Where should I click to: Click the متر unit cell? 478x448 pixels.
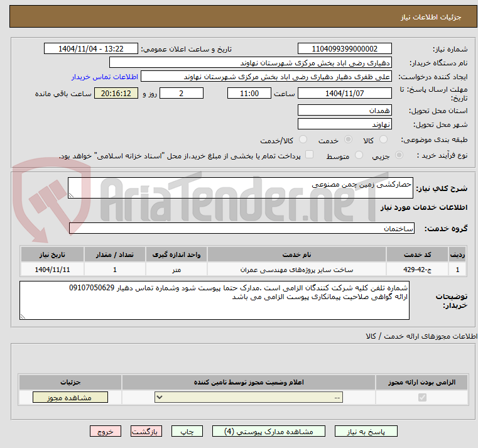click(x=177, y=270)
